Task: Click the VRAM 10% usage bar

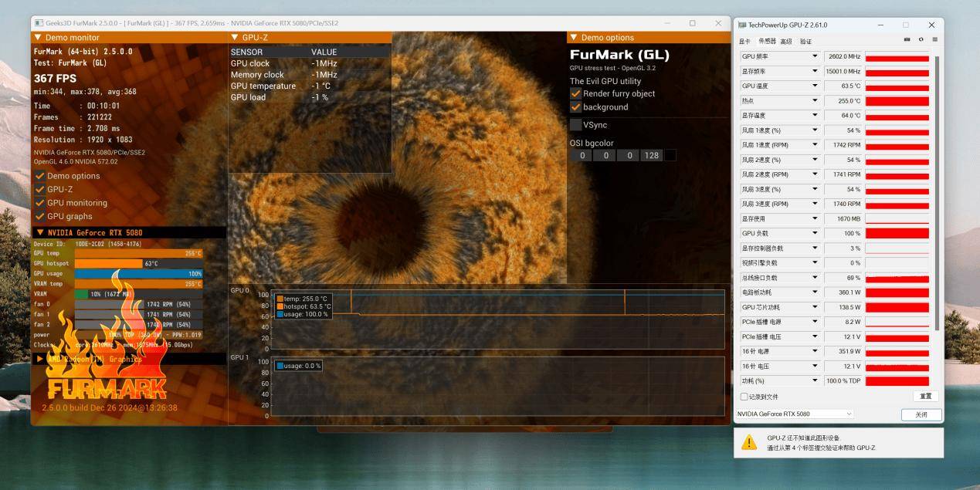Action: click(x=138, y=294)
